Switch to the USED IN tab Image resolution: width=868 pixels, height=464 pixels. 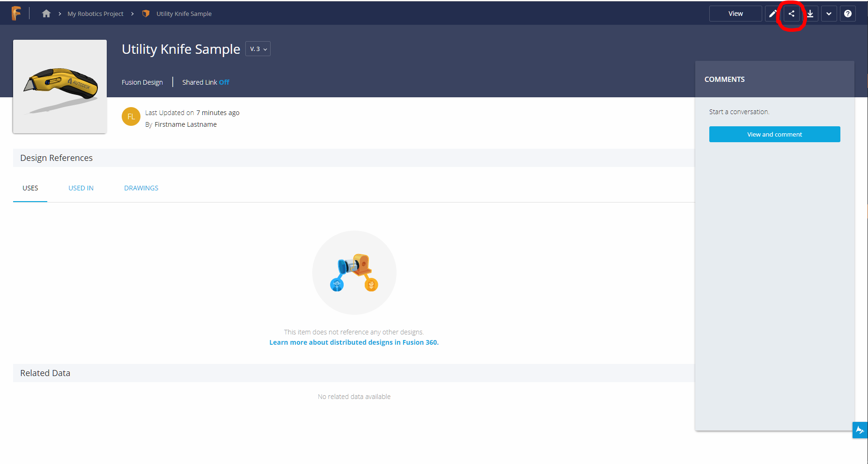click(81, 188)
